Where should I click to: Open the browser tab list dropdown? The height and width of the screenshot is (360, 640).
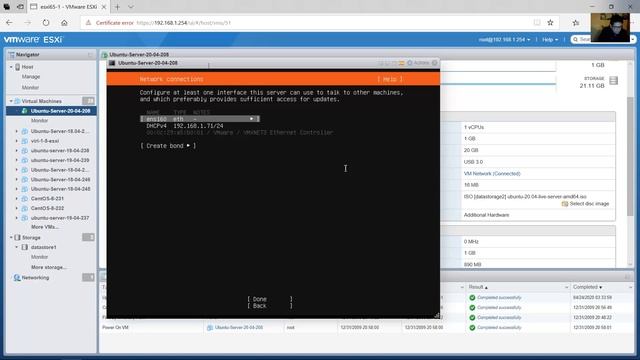[x=131, y=7]
